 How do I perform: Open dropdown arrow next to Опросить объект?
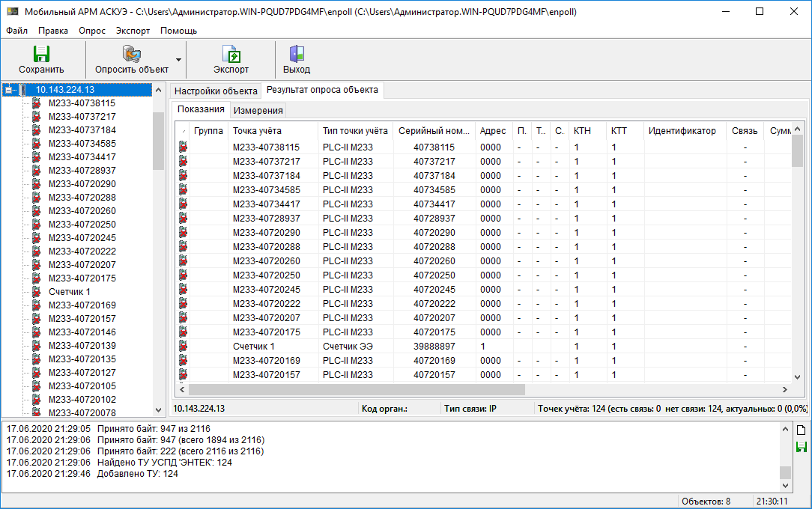click(179, 59)
